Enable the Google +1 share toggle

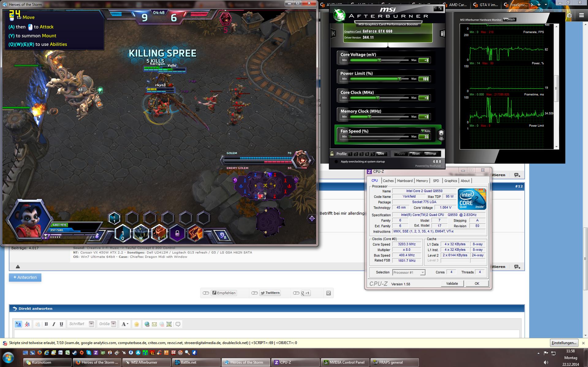(x=296, y=293)
